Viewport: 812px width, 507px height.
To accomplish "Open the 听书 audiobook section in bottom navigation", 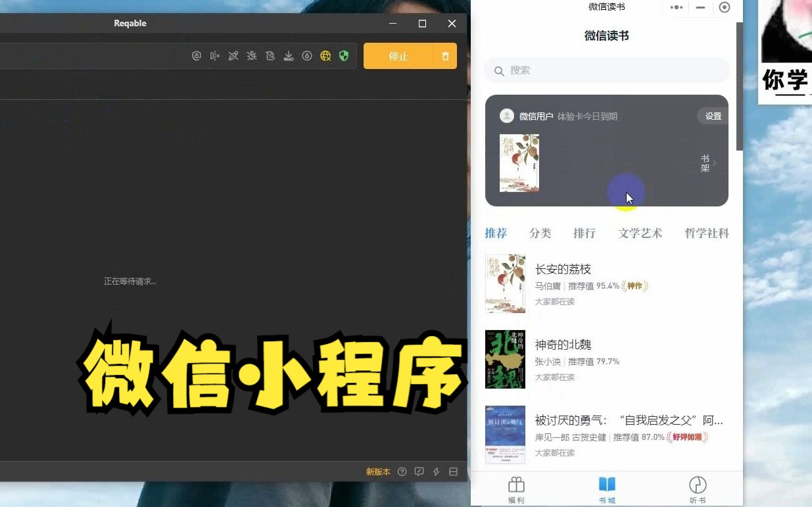I will (697, 488).
